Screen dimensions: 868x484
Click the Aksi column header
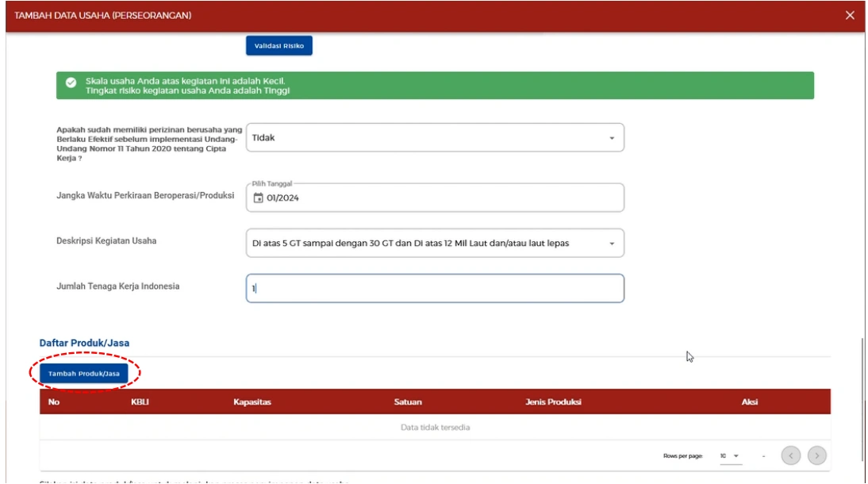[x=749, y=402]
